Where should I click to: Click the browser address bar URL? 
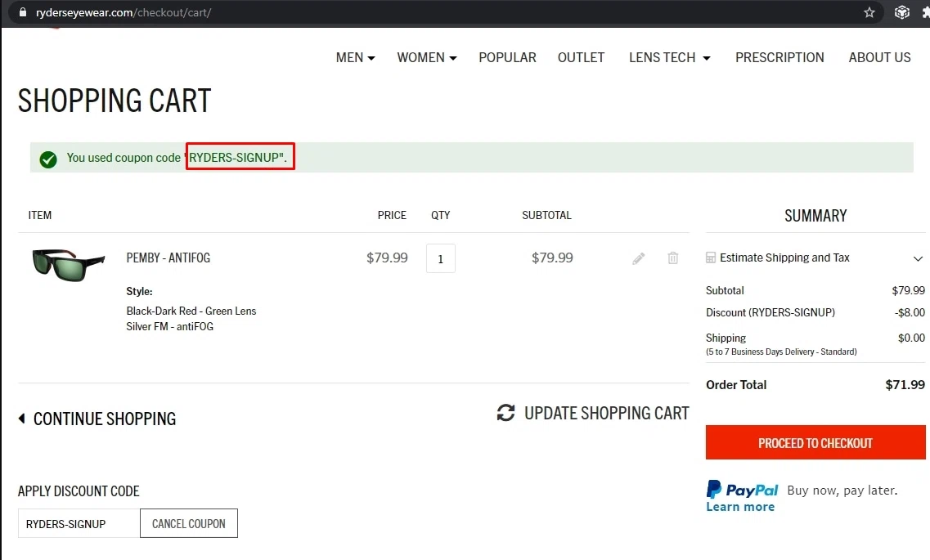point(124,12)
